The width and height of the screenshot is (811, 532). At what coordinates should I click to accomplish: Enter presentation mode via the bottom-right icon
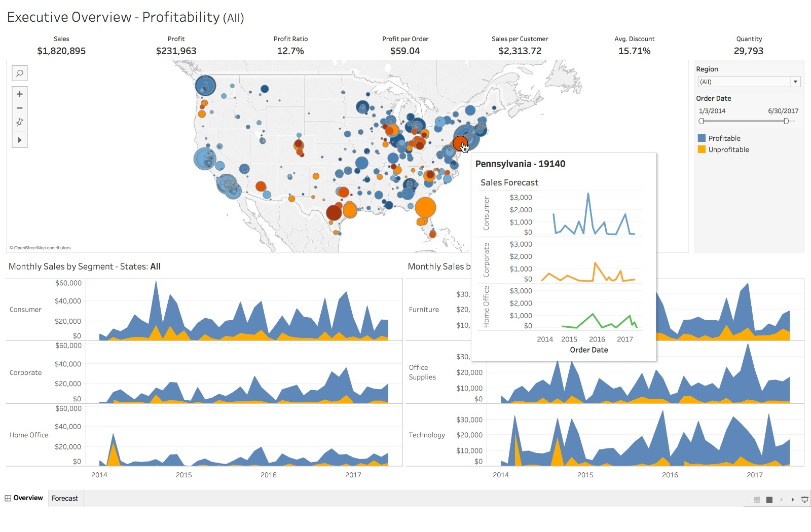(x=805, y=499)
